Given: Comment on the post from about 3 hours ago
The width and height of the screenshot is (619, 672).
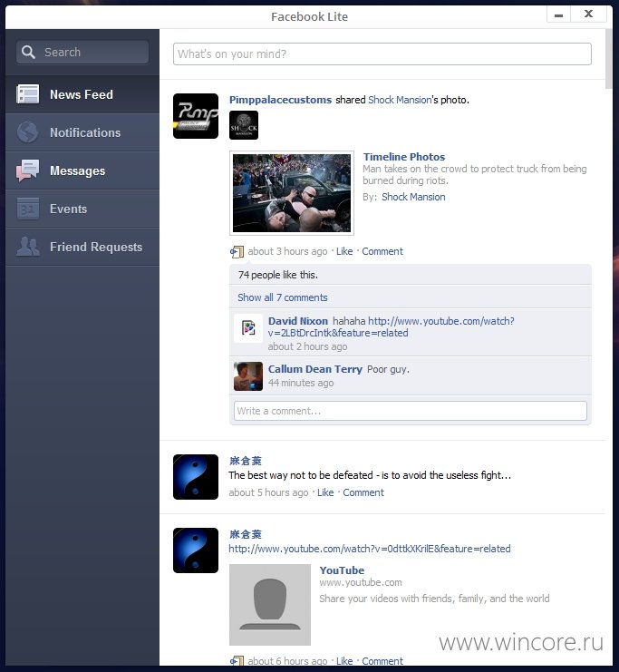Looking at the screenshot, I should 382,251.
